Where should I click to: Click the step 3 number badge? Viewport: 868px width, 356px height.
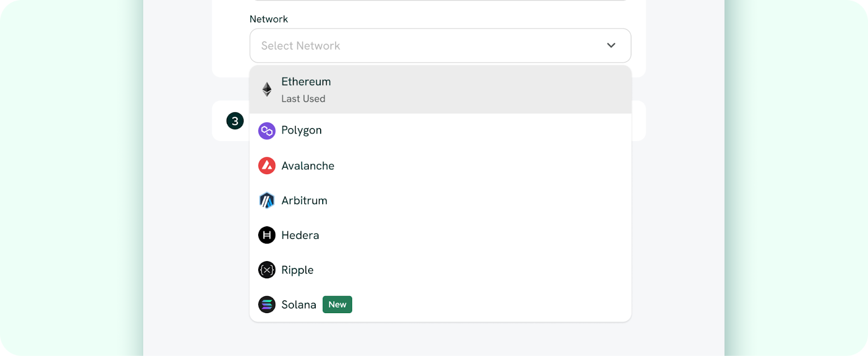tap(235, 121)
